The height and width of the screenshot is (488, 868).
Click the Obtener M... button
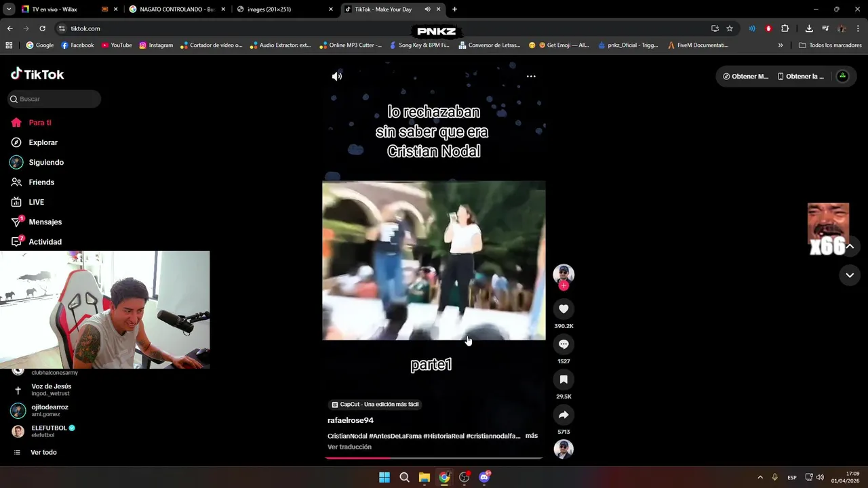click(x=745, y=77)
